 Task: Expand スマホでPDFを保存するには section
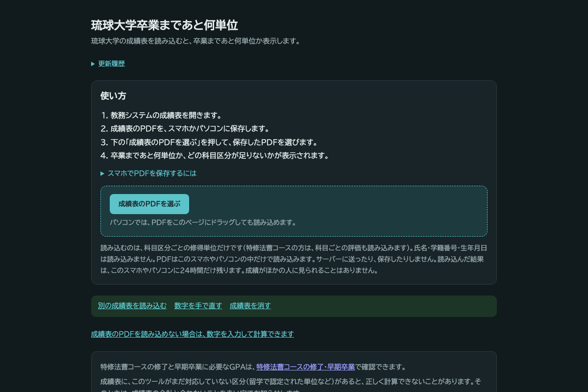click(148, 173)
